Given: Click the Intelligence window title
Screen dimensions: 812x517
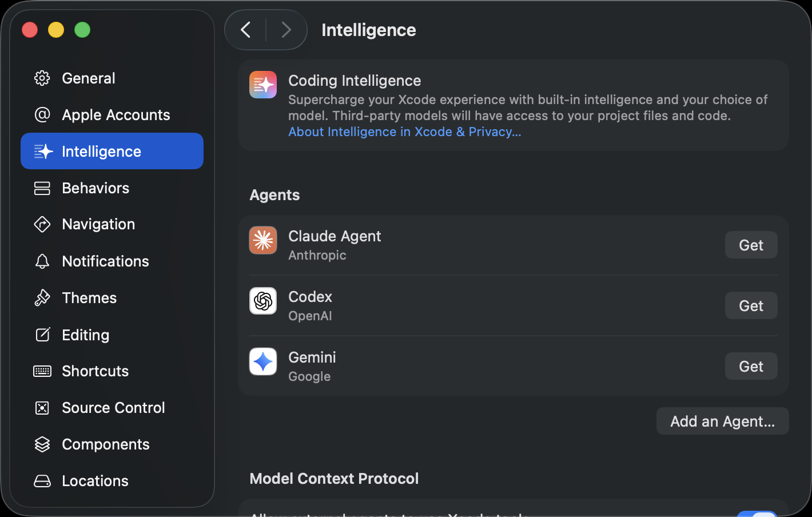Looking at the screenshot, I should point(369,30).
